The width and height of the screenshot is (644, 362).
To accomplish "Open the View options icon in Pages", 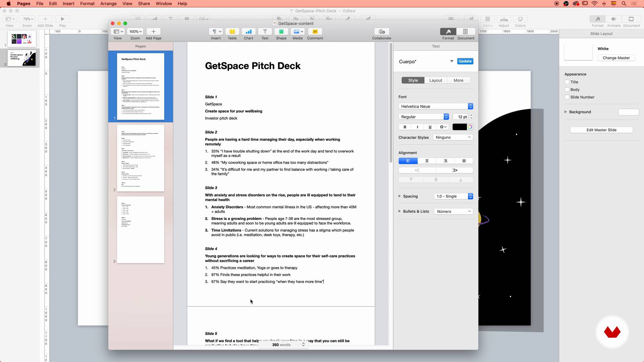I will [118, 32].
